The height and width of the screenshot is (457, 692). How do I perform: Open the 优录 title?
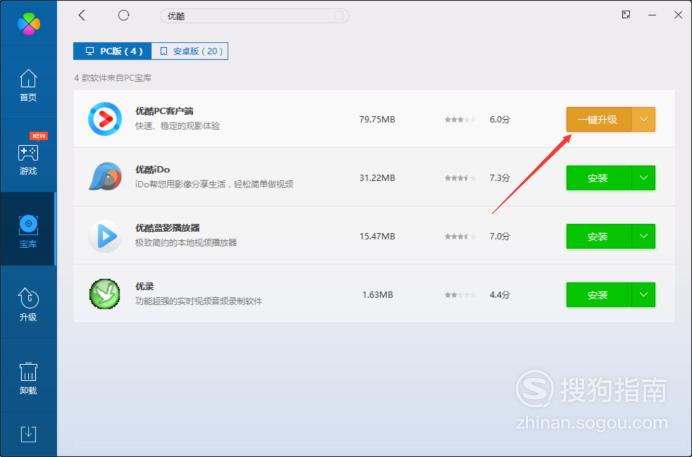point(144,286)
